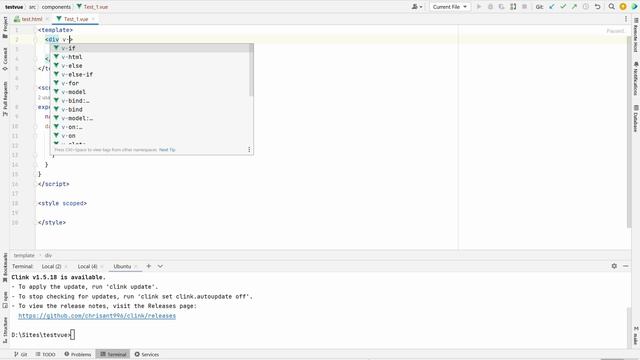Select v-bind:… completion entry
Viewport: 640px width, 360px height.
[151, 101]
